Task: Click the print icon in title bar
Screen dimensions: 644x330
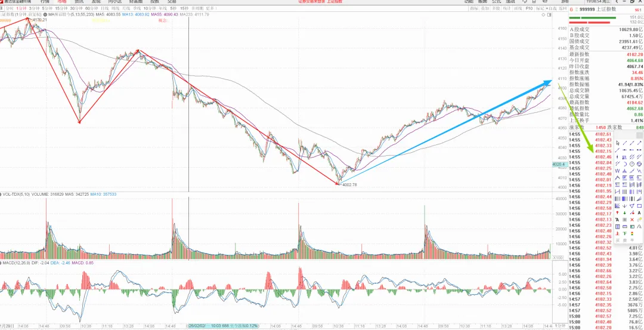Action: pos(534,2)
